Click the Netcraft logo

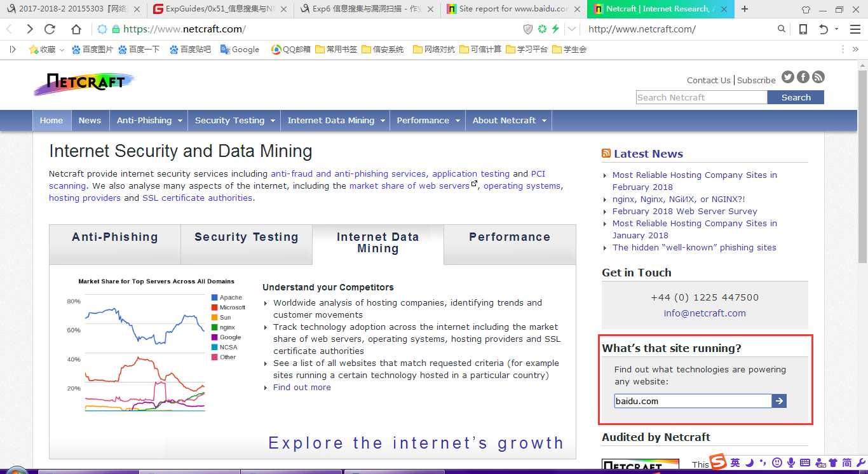click(84, 83)
